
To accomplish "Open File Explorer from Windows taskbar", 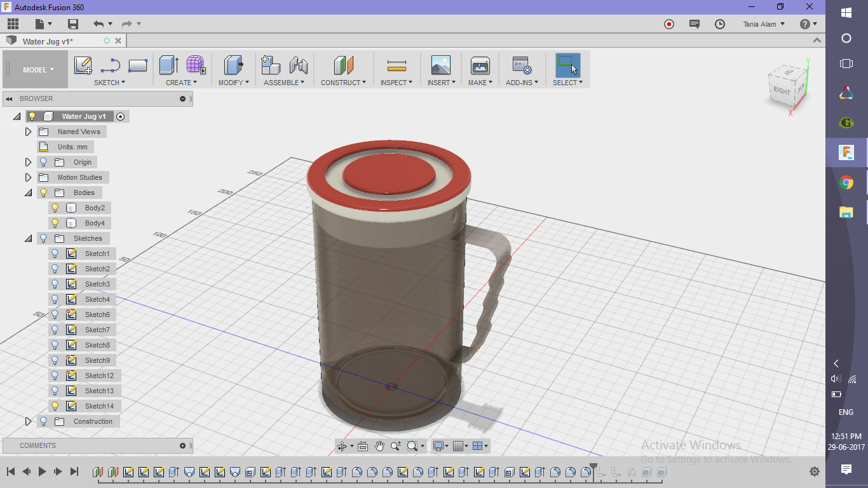I will (x=846, y=212).
